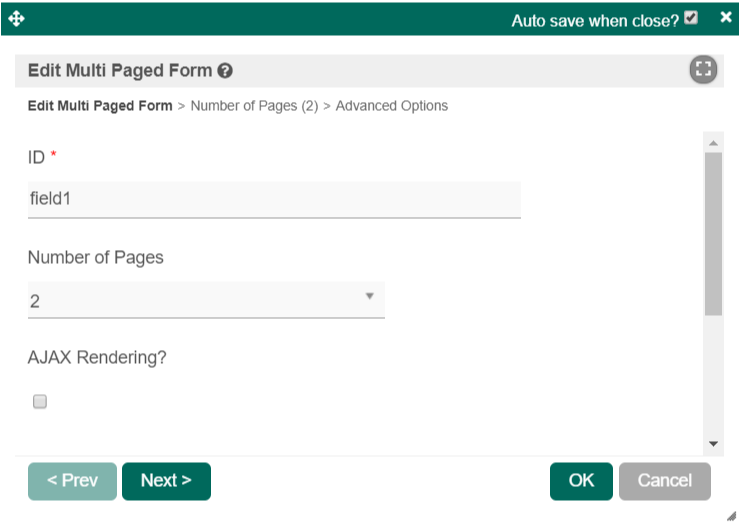Image resolution: width=741 pixels, height=522 pixels.
Task: Switch to Number of Pages (2) breadcrumb step
Action: tap(254, 106)
